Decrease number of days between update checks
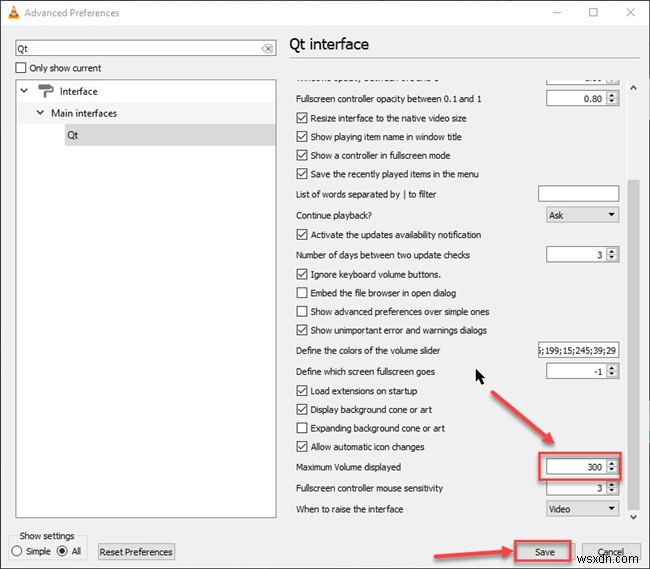 tap(612, 258)
